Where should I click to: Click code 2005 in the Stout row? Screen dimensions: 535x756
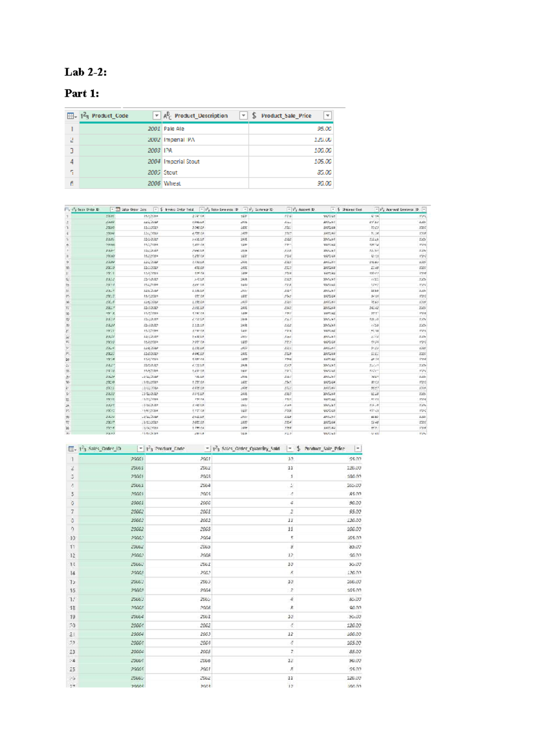[x=120, y=172]
